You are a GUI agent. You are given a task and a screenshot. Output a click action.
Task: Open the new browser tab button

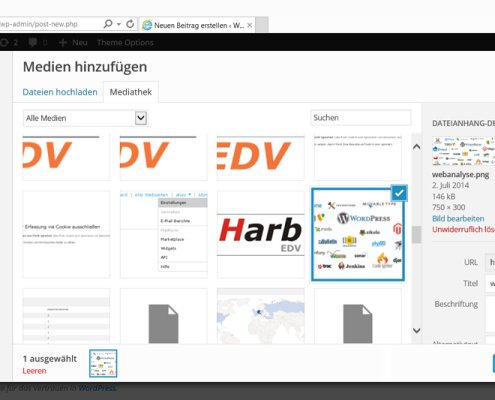[x=262, y=25]
